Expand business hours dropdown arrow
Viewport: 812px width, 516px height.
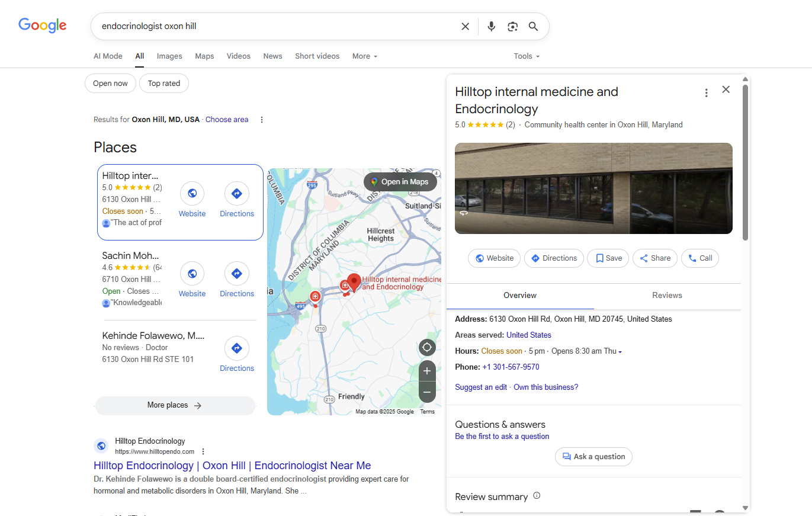click(620, 352)
